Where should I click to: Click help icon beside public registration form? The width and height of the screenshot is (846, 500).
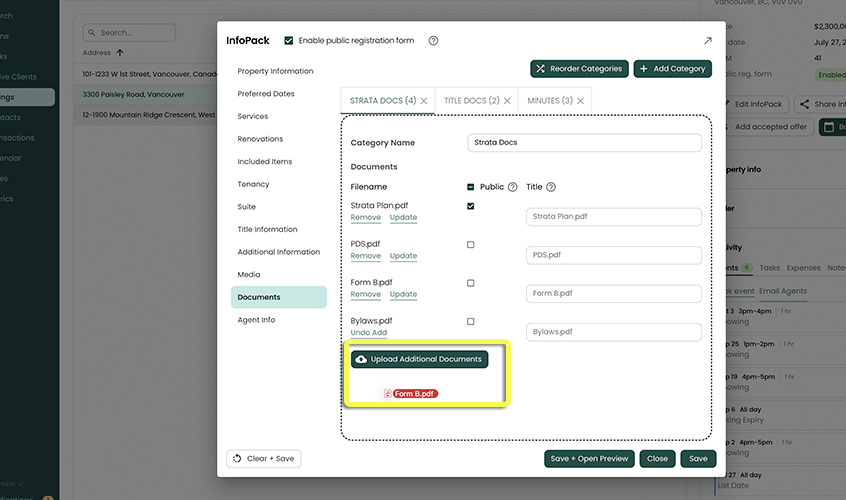click(433, 41)
